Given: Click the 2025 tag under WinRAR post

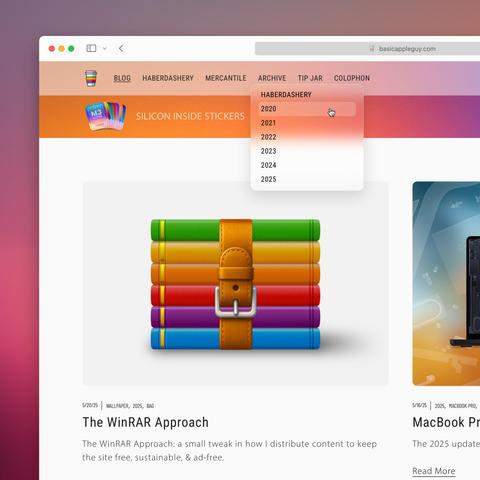Looking at the screenshot, I should tap(137, 406).
